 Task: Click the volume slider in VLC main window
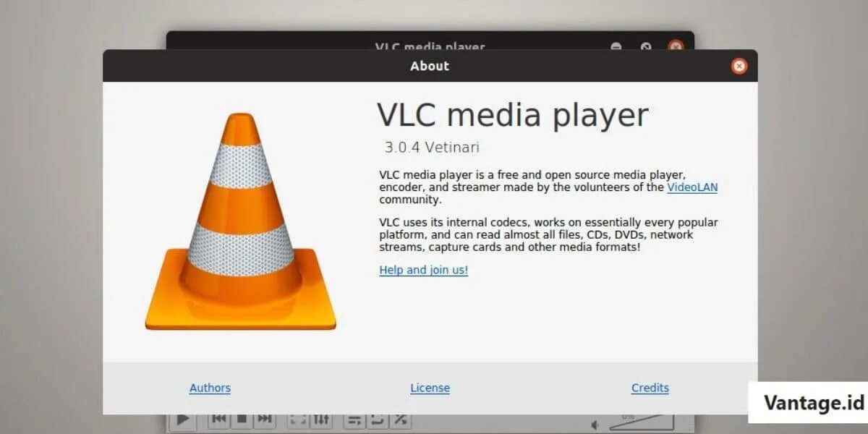(x=641, y=422)
